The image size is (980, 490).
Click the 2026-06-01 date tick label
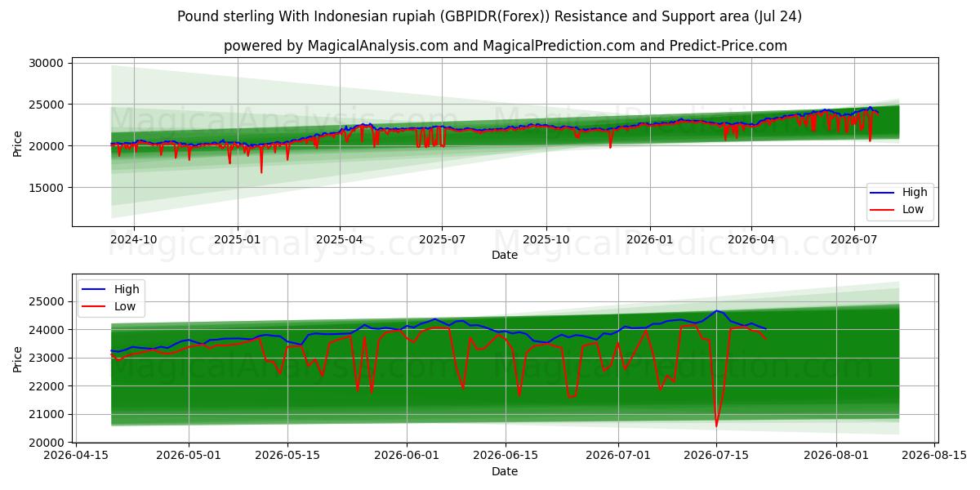tap(406, 456)
